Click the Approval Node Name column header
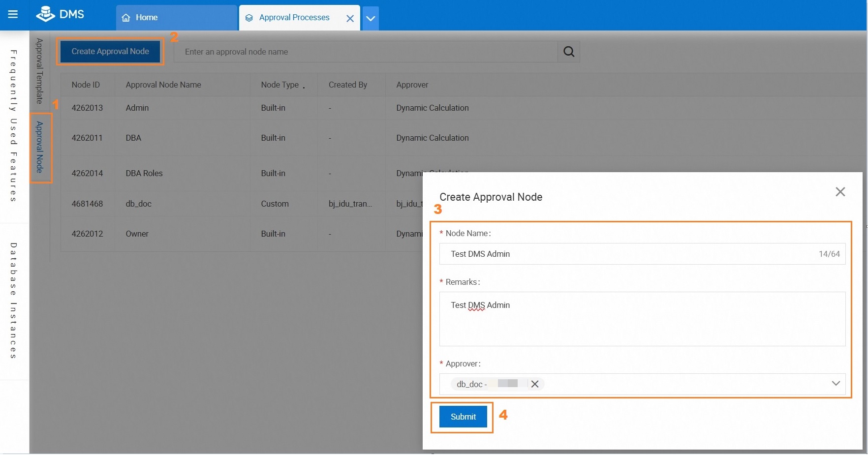The image size is (868, 455). (x=163, y=85)
